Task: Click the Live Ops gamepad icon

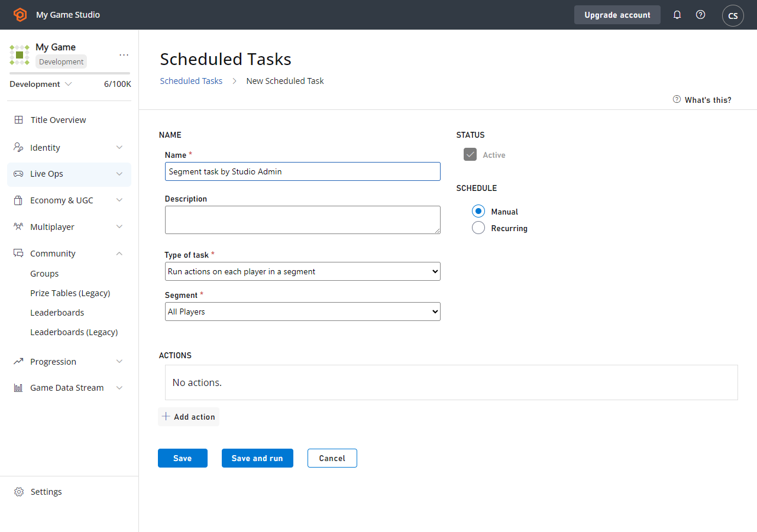Action: (x=19, y=174)
